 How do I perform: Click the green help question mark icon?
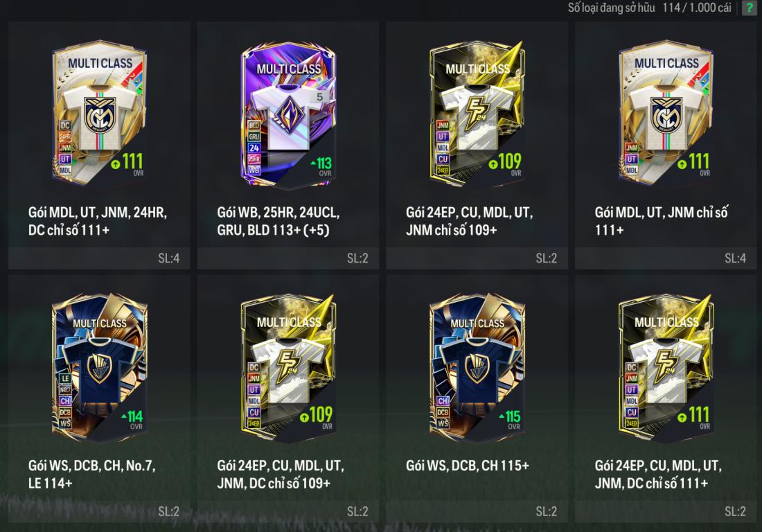click(x=750, y=8)
